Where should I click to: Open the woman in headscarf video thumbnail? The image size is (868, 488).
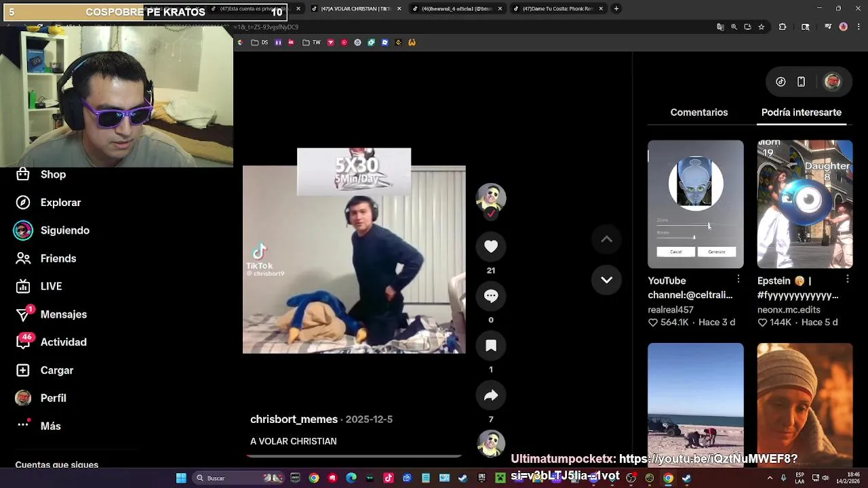pyautogui.click(x=804, y=405)
